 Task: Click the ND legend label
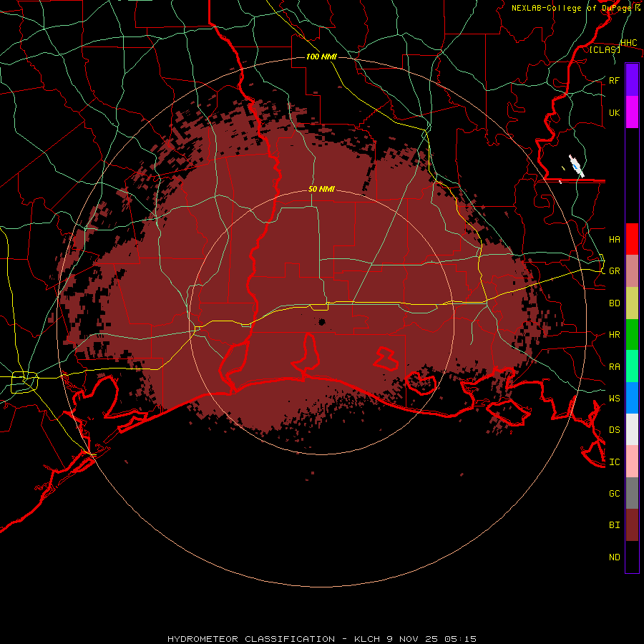coord(614,557)
